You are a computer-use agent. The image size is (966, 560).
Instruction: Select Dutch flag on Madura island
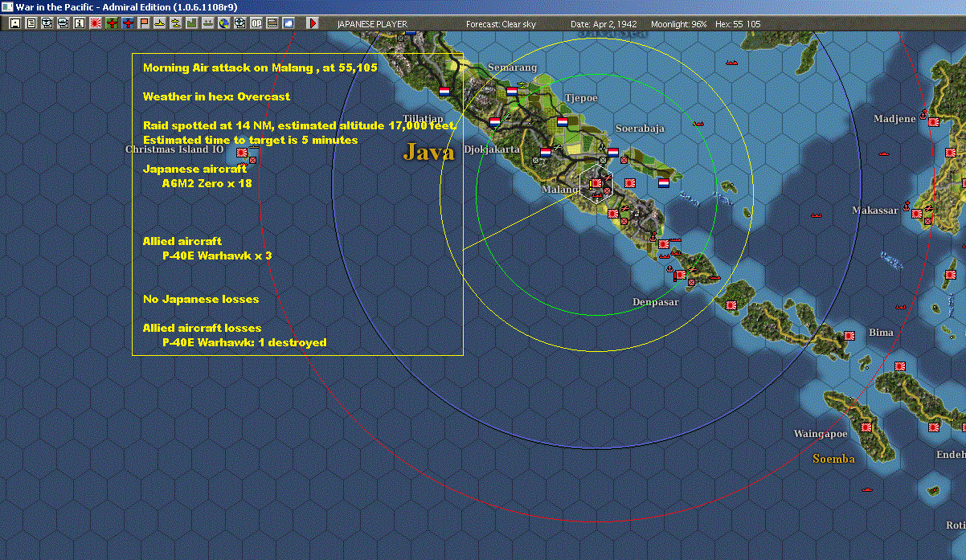(x=664, y=182)
